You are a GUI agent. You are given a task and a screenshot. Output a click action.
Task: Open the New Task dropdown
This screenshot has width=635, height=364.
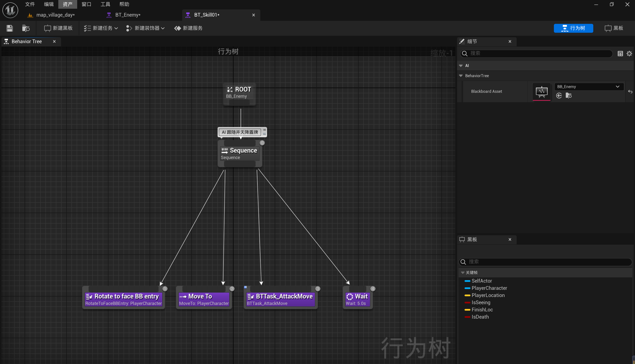point(101,28)
